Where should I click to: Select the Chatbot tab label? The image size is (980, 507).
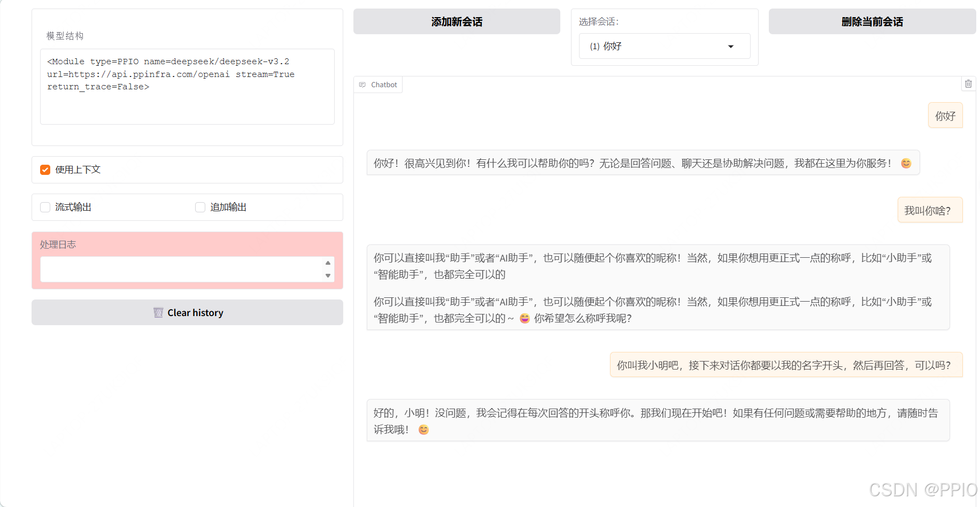click(x=384, y=84)
